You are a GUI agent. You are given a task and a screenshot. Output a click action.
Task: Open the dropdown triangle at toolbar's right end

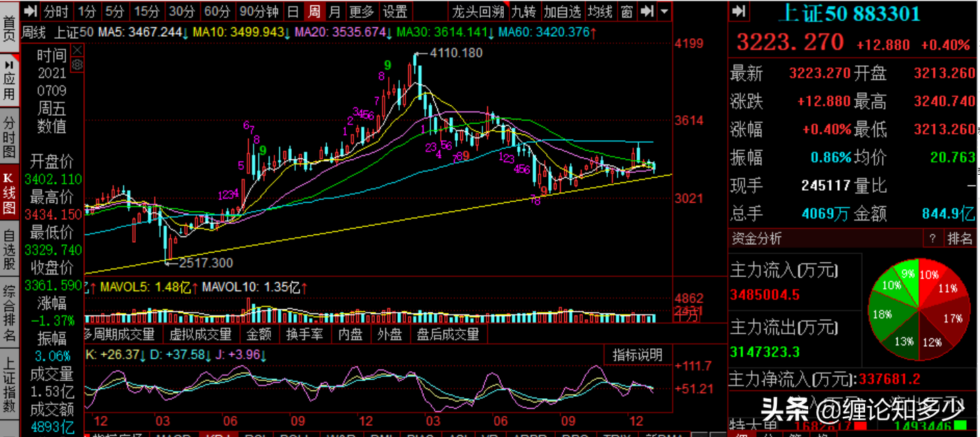click(665, 11)
